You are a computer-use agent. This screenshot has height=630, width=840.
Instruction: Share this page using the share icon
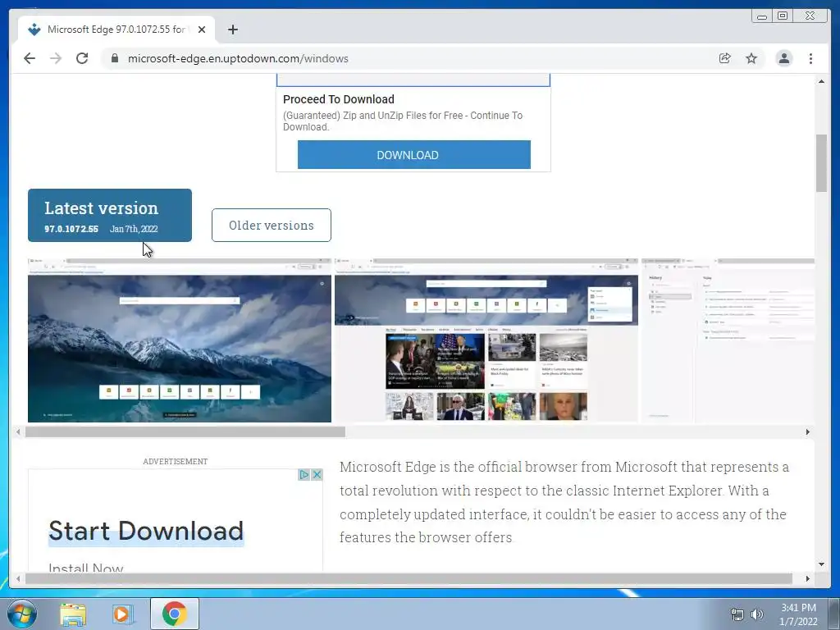[x=724, y=58]
